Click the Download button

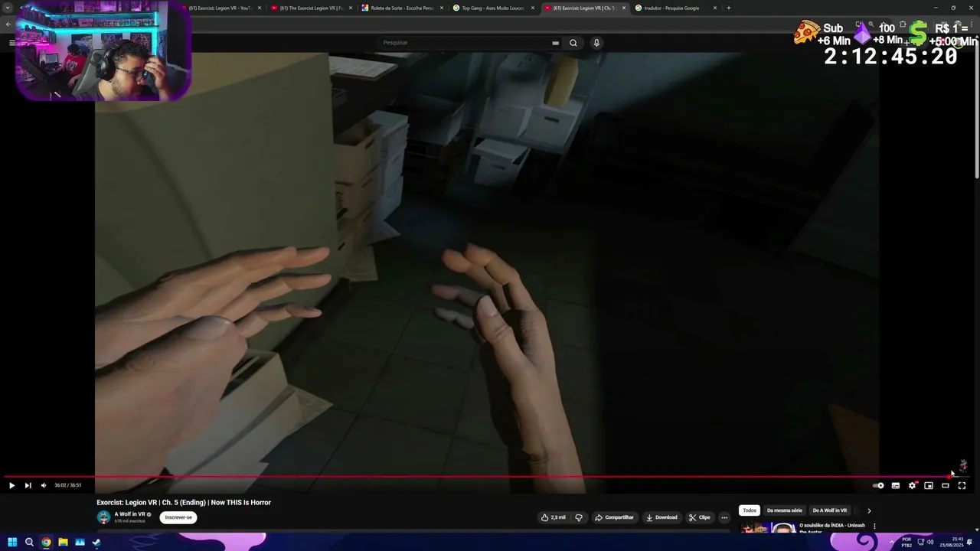tap(661, 517)
